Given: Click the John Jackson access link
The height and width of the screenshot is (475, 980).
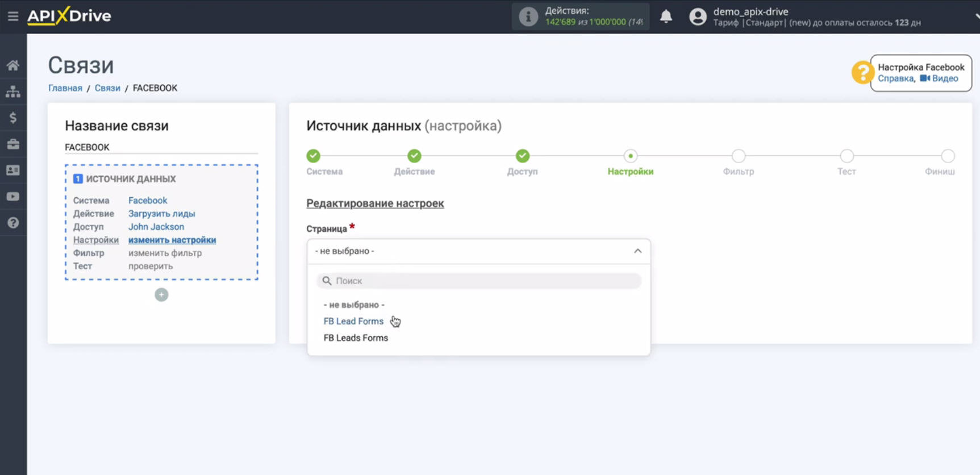Looking at the screenshot, I should tap(156, 227).
